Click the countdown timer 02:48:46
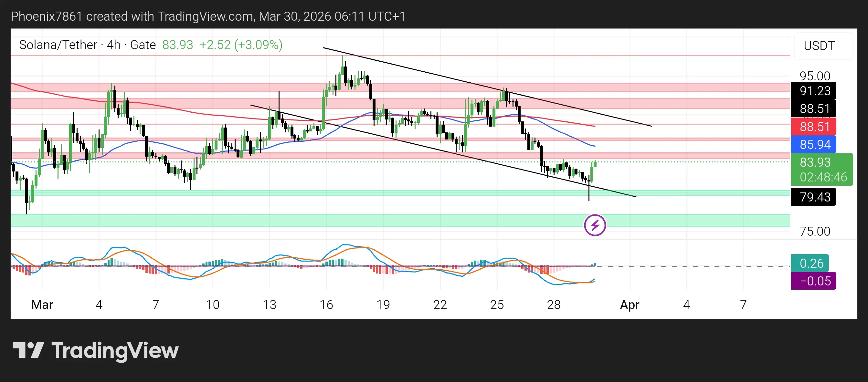 (823, 177)
